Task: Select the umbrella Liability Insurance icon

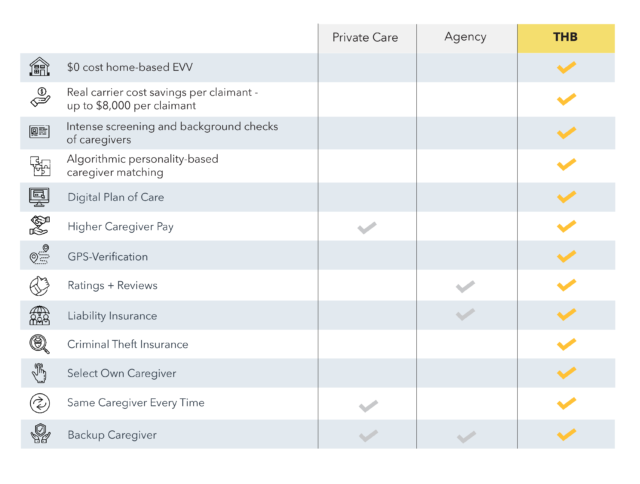Action: (x=40, y=315)
